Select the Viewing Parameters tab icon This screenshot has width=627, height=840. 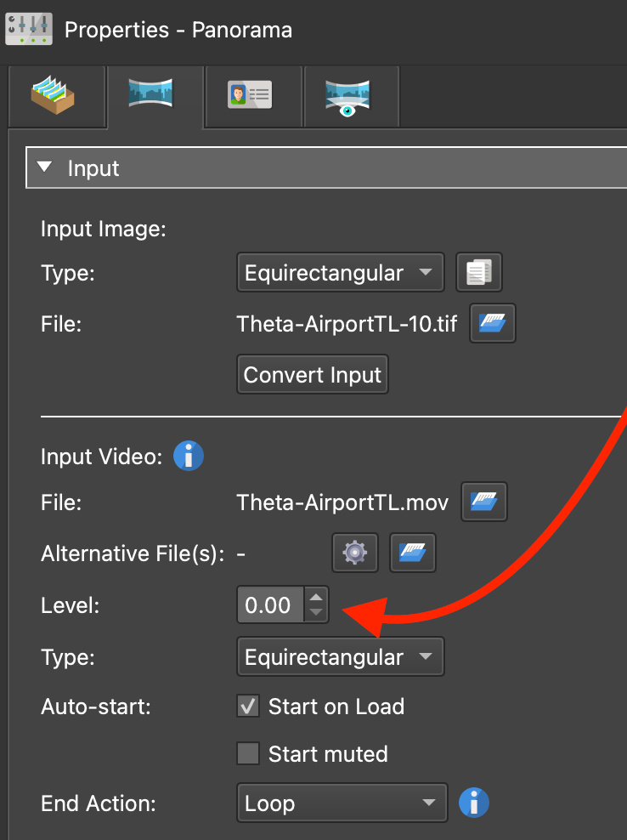pyautogui.click(x=347, y=95)
